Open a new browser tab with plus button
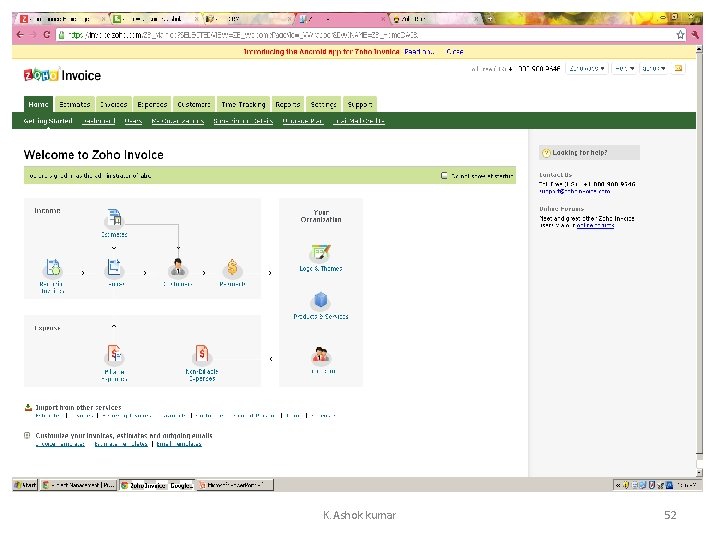The width and height of the screenshot is (720, 540). [x=489, y=19]
